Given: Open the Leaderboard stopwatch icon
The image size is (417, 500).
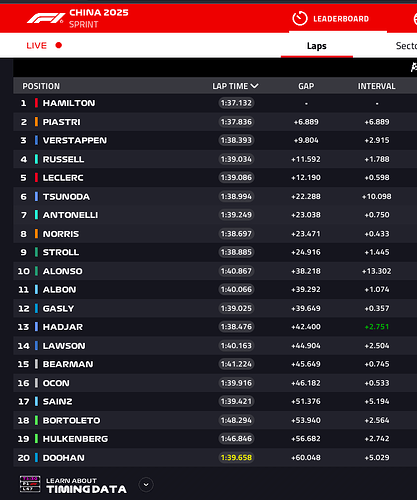Looking at the screenshot, I should tap(300, 18).
